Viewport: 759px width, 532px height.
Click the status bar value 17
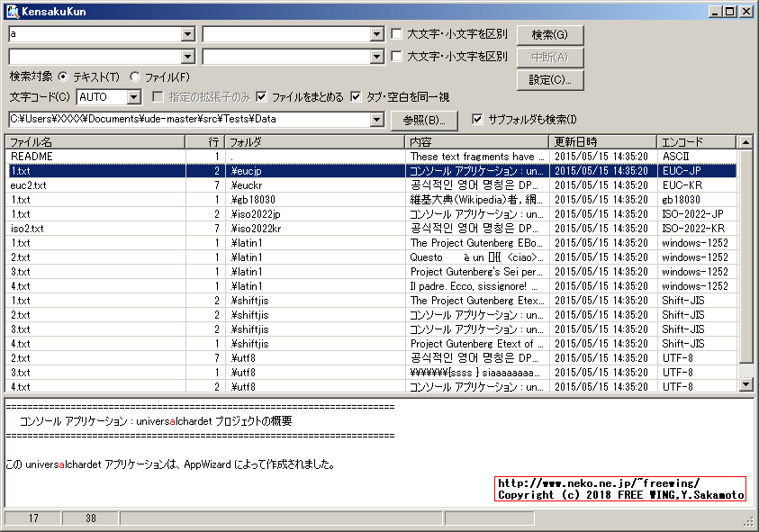[x=33, y=518]
